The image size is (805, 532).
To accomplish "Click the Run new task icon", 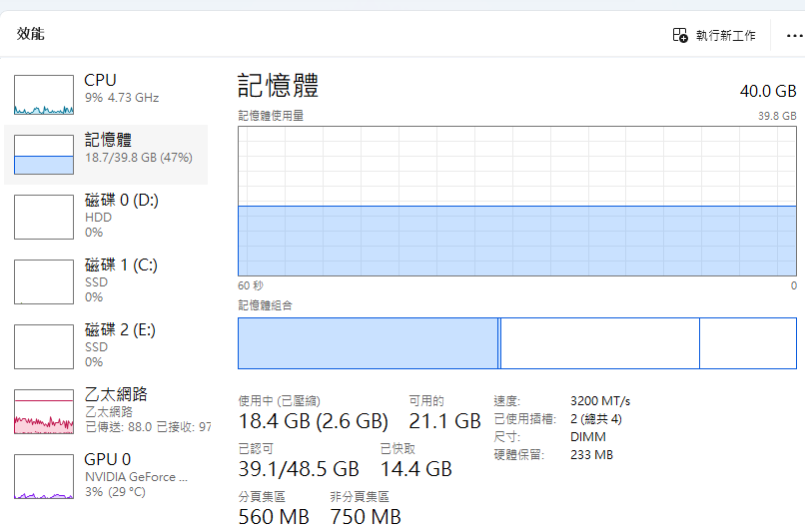I will (680, 35).
